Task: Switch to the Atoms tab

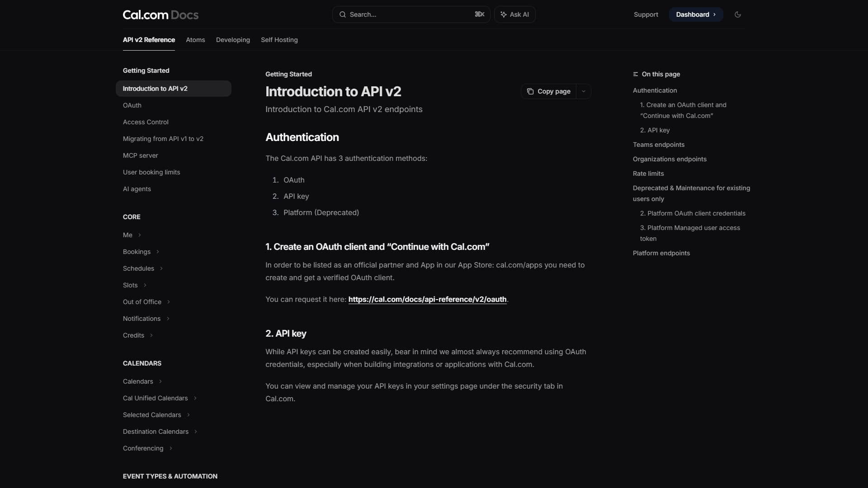Action: click(195, 40)
